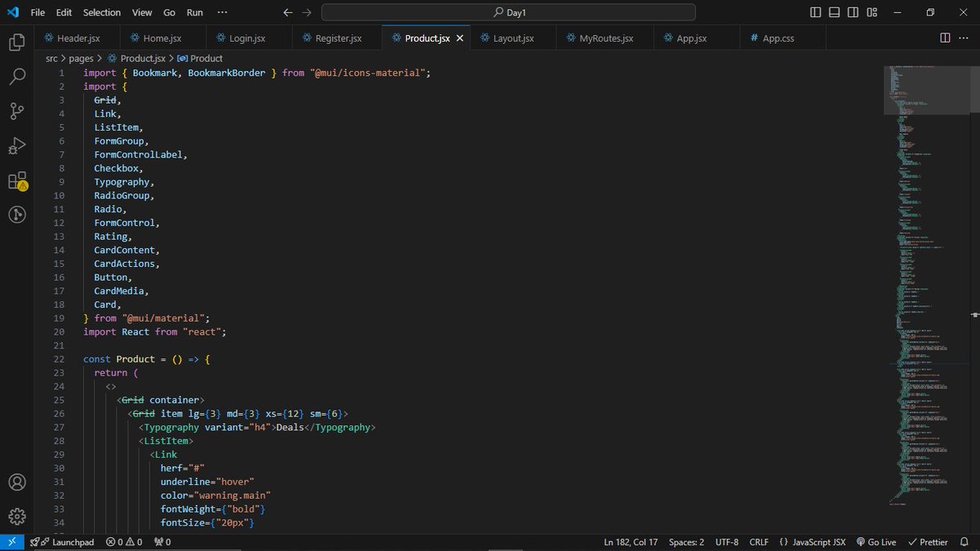The height and width of the screenshot is (551, 980).
Task: Open the Explorer view in activity bar
Action: coord(17,42)
